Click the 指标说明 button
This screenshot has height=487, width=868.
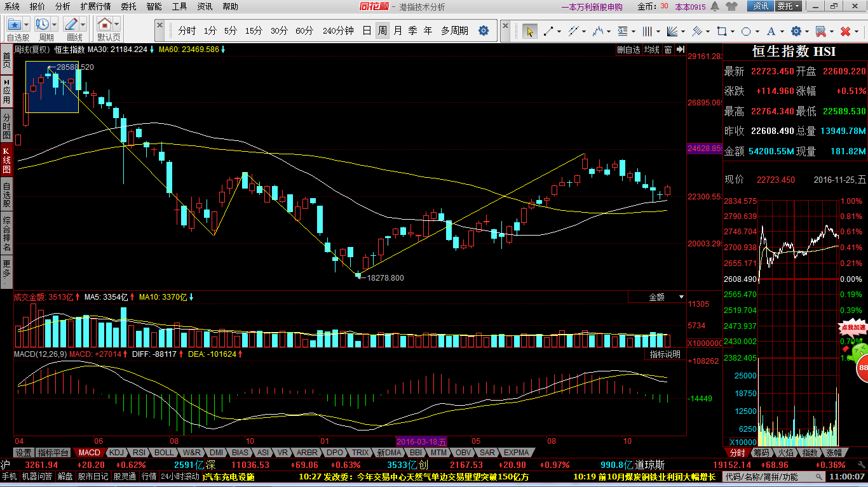click(x=665, y=354)
